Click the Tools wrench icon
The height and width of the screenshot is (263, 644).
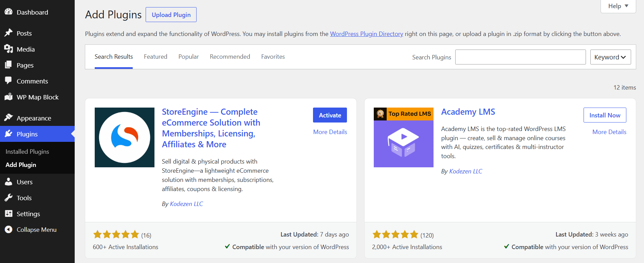pos(8,198)
